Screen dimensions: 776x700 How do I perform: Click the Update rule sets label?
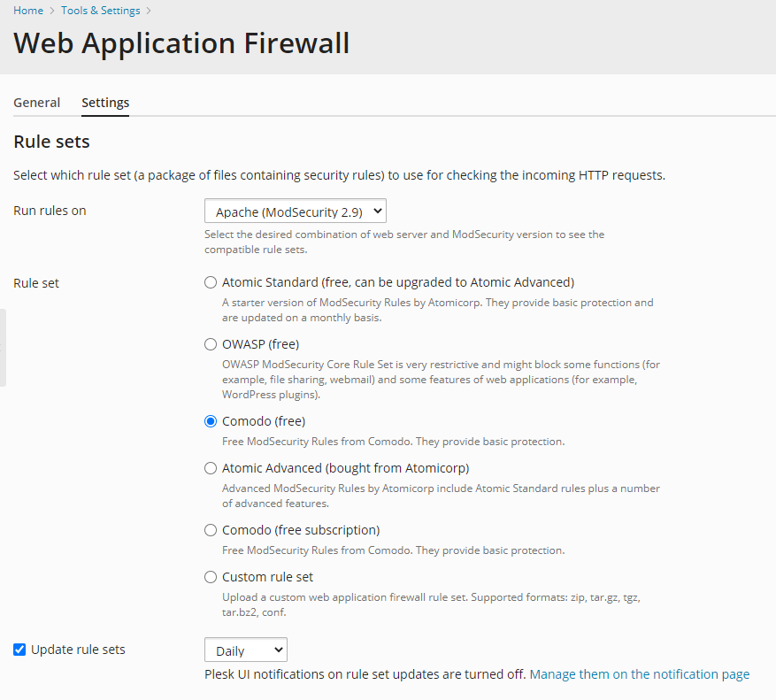click(78, 650)
